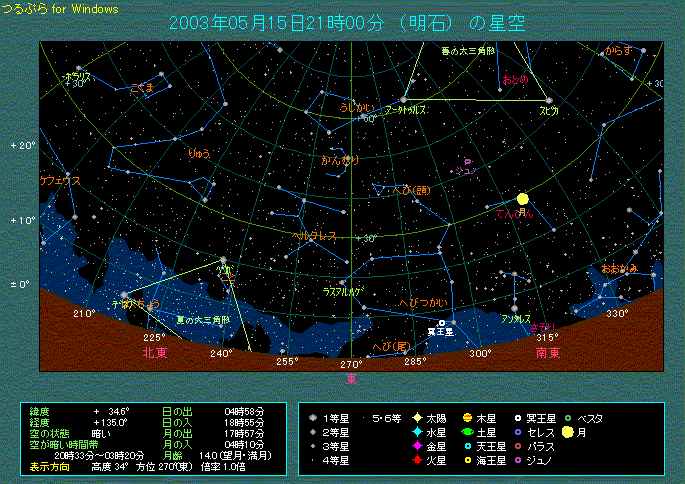Click the 表示方向 label in info panel
The width and height of the screenshot is (685, 484).
49,467
